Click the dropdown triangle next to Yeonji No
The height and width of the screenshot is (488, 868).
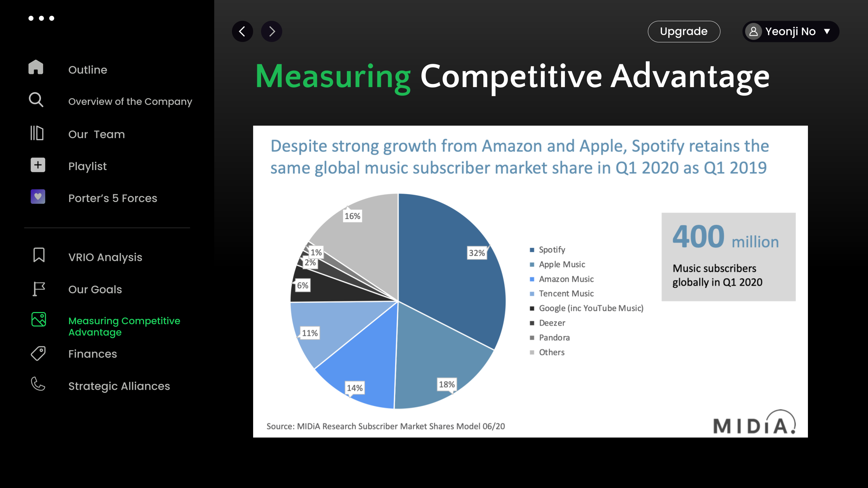[x=827, y=32]
